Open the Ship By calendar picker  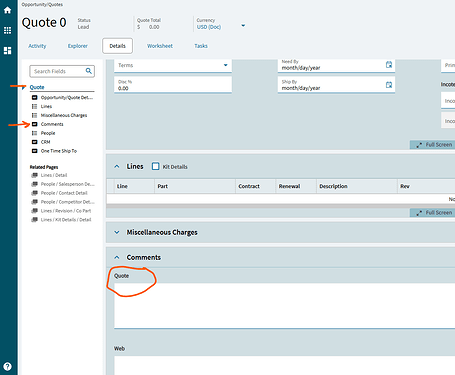(389, 85)
